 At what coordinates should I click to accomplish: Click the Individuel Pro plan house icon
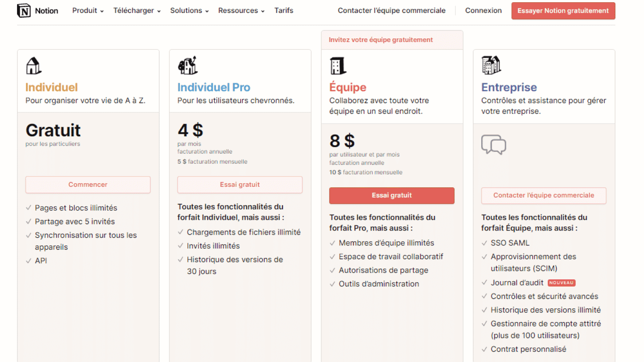click(x=187, y=65)
